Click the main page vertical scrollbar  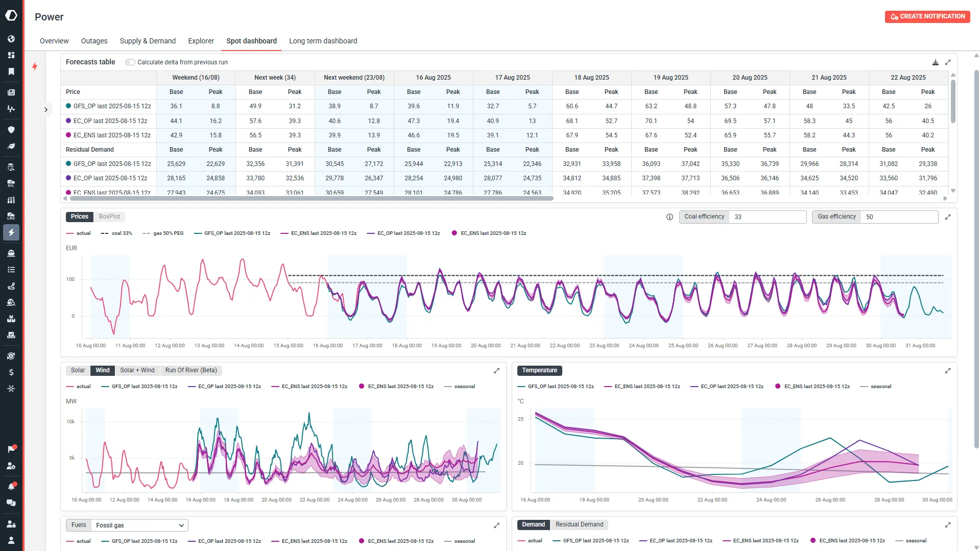click(x=976, y=260)
